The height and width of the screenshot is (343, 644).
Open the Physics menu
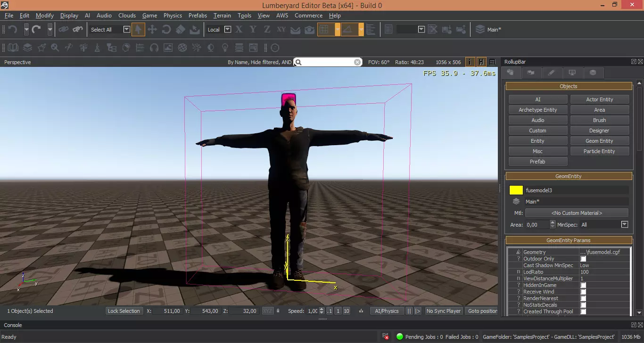(173, 16)
